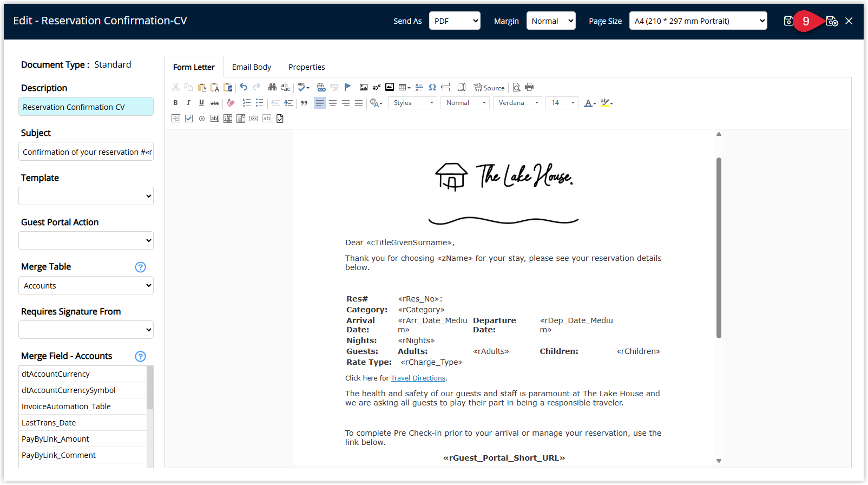Toggle center alignment
The width and height of the screenshot is (868, 485).
click(x=333, y=103)
